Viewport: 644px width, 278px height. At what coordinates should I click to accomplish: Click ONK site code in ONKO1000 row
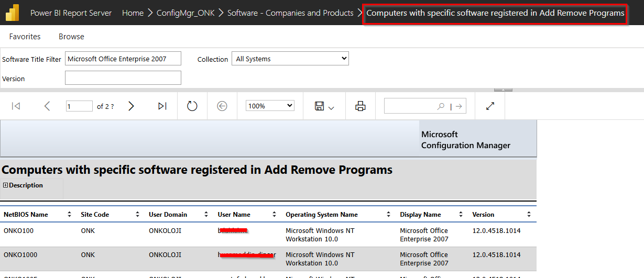coord(88,254)
